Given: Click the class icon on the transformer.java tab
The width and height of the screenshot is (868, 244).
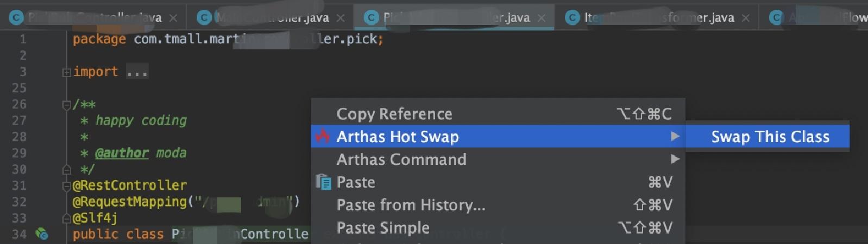Looking at the screenshot, I should 573,18.
